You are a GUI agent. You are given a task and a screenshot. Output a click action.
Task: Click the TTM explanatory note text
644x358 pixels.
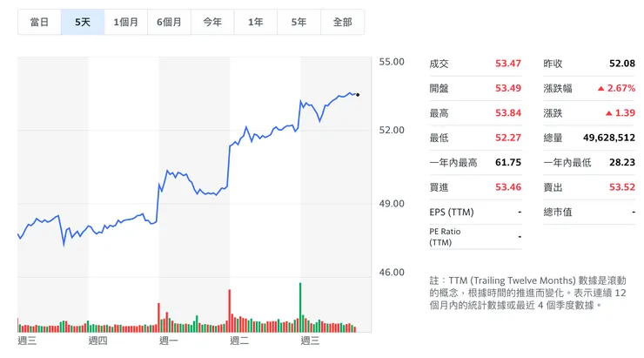click(527, 292)
